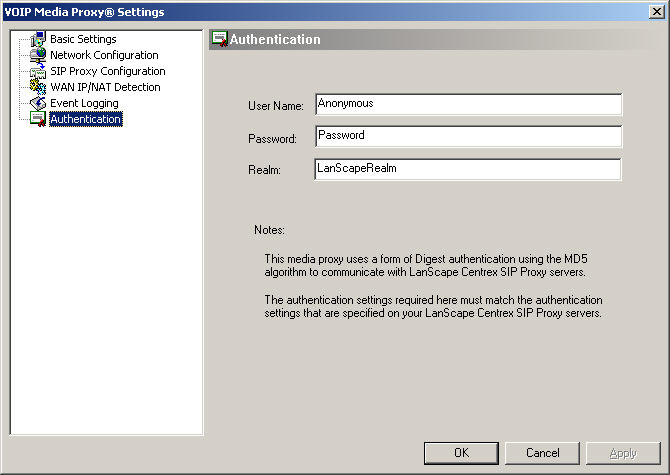Click the Cancel button

pos(542,453)
